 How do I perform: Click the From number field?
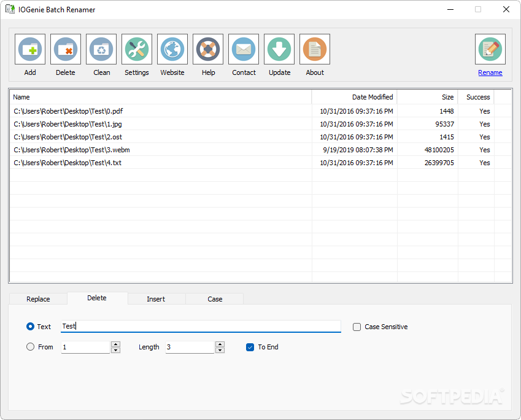coord(85,347)
